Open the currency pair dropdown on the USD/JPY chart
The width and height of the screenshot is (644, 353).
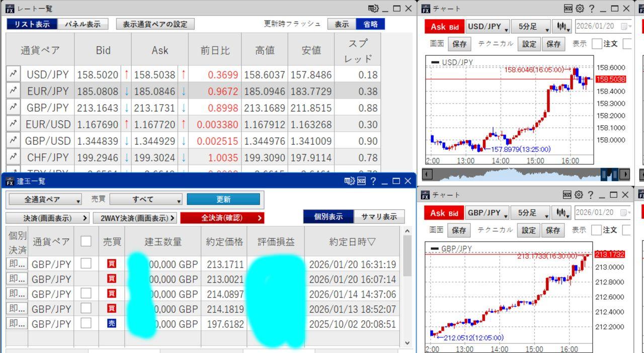[488, 27]
